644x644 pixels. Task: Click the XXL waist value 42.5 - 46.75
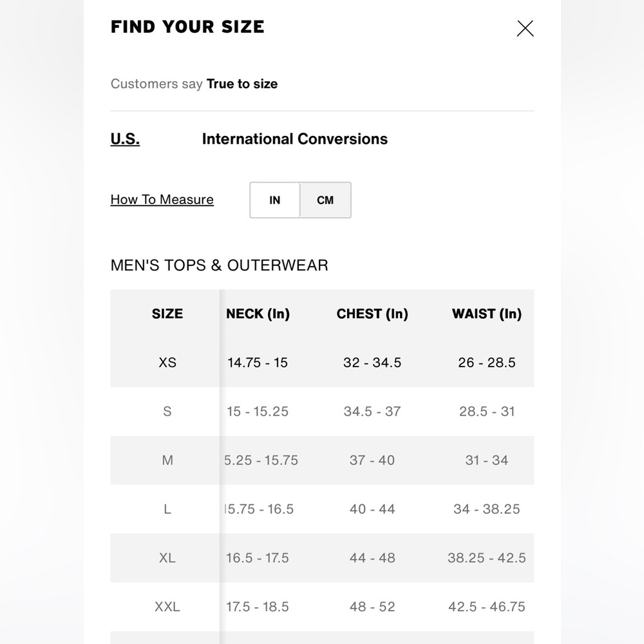point(486,607)
